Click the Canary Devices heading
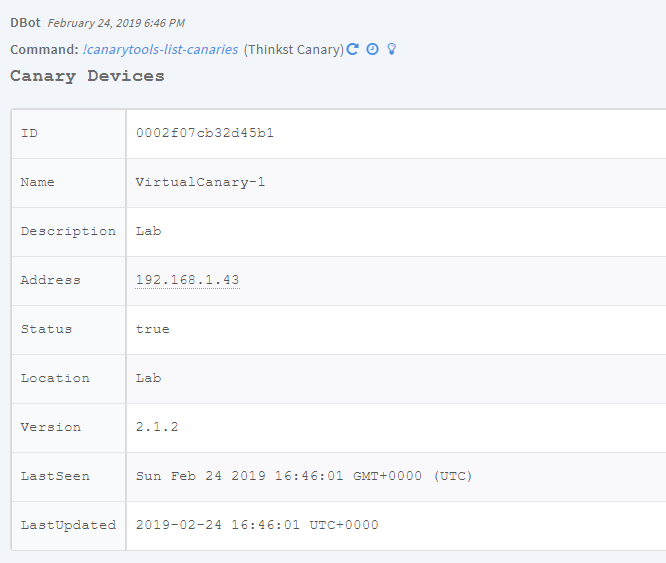 (x=87, y=76)
